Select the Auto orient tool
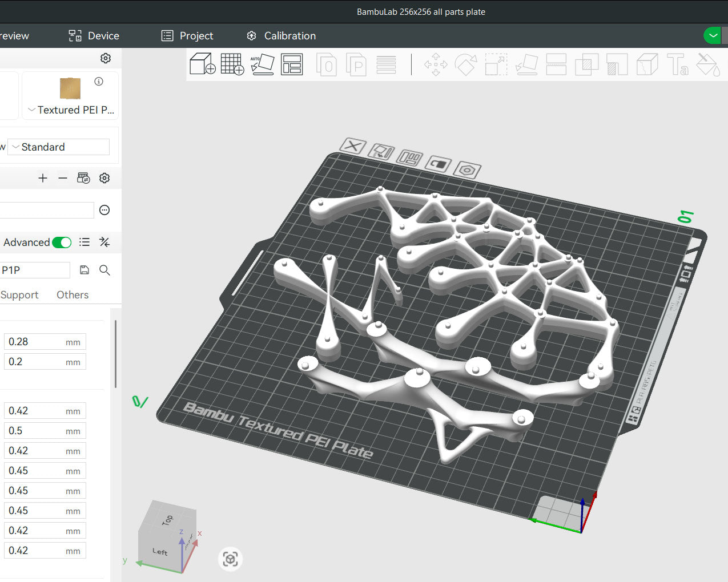This screenshot has height=582, width=728. click(x=263, y=64)
